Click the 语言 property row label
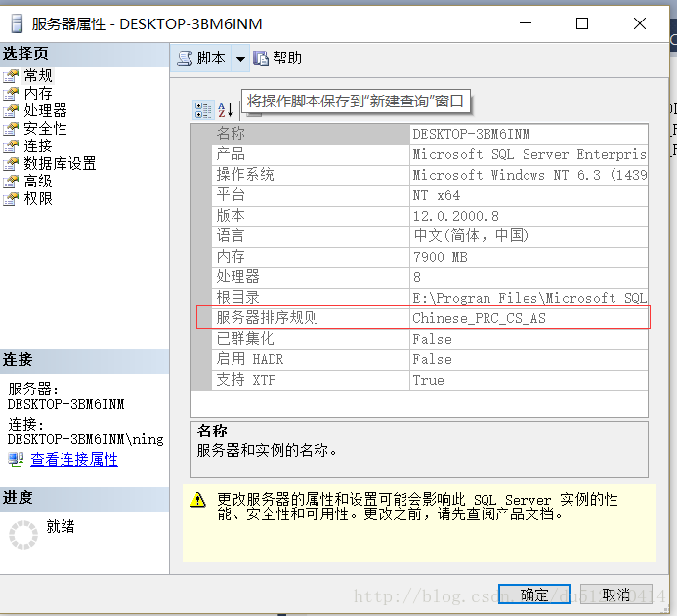This screenshot has width=677, height=616. click(231, 236)
